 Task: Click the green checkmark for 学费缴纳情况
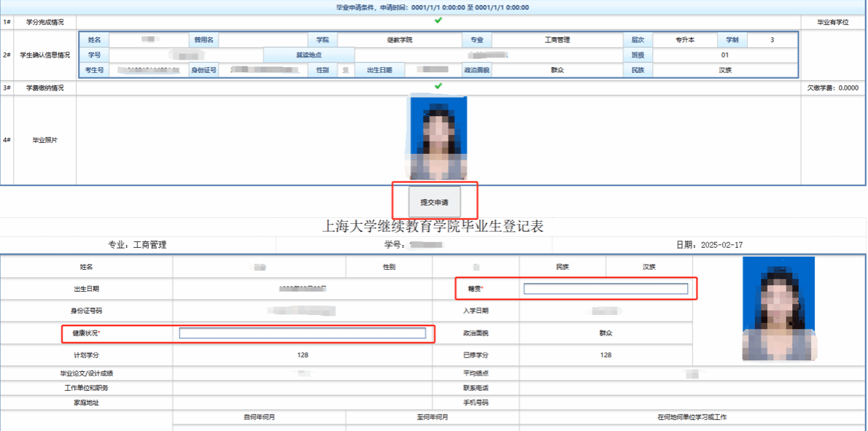[x=438, y=87]
